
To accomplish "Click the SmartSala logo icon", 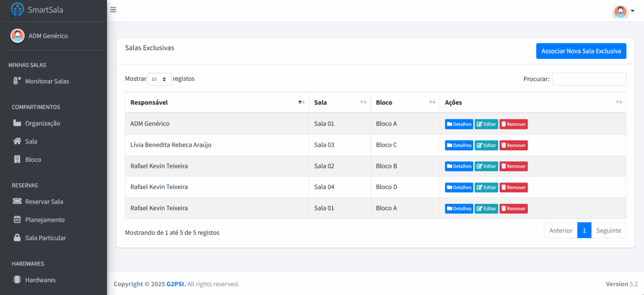I will (x=17, y=10).
